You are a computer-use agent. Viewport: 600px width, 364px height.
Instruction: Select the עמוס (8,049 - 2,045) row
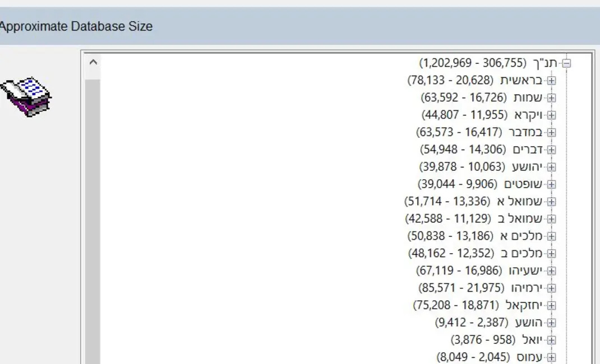tap(490, 357)
